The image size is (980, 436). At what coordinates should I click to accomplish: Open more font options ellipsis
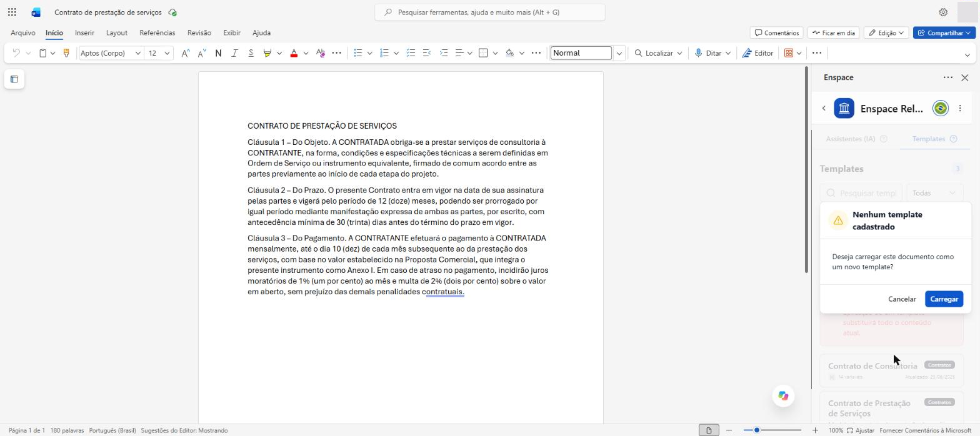(x=336, y=53)
